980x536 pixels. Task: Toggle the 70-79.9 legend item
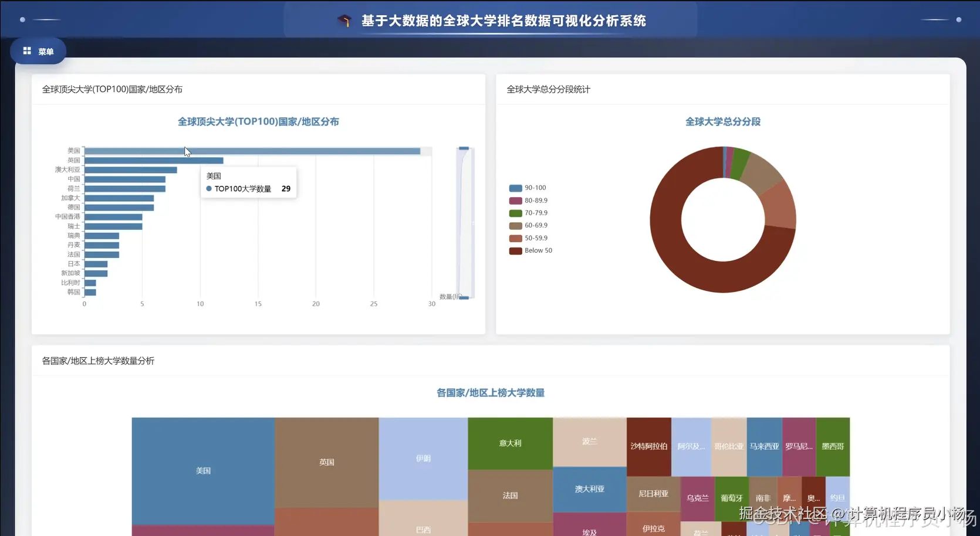click(528, 213)
